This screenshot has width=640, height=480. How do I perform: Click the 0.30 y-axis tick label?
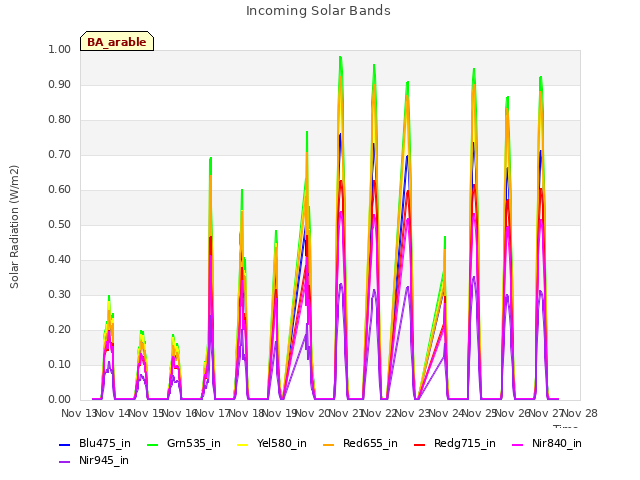click(60, 295)
